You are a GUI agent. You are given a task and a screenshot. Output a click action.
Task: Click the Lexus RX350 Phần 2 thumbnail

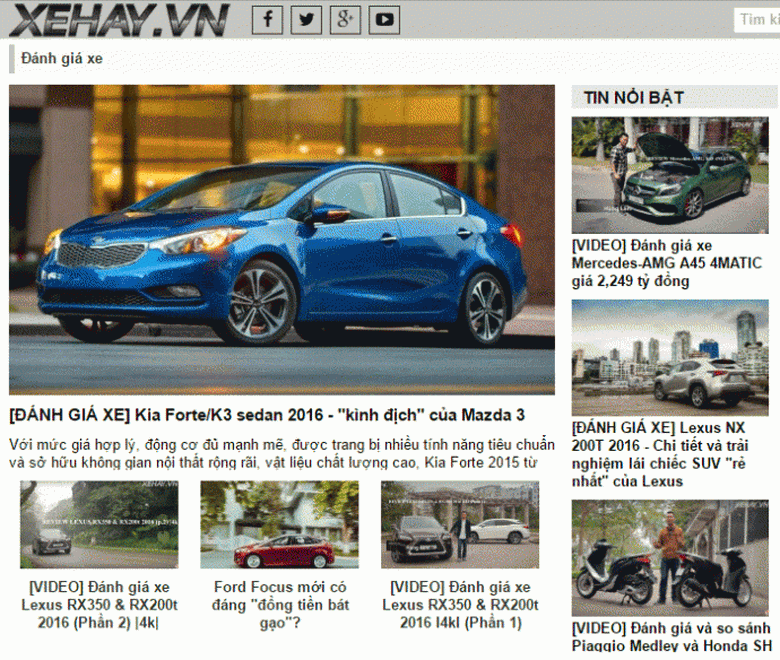(99, 524)
